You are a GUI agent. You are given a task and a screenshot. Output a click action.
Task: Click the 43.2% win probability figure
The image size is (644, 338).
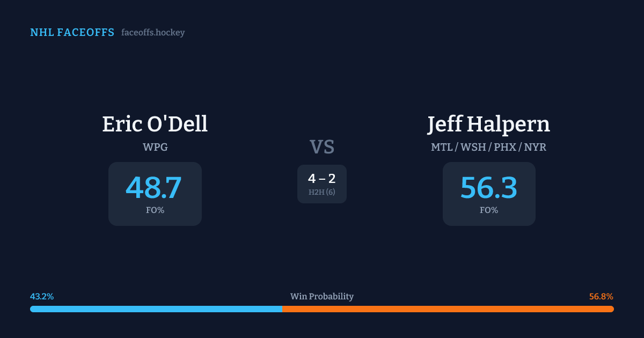click(x=42, y=297)
